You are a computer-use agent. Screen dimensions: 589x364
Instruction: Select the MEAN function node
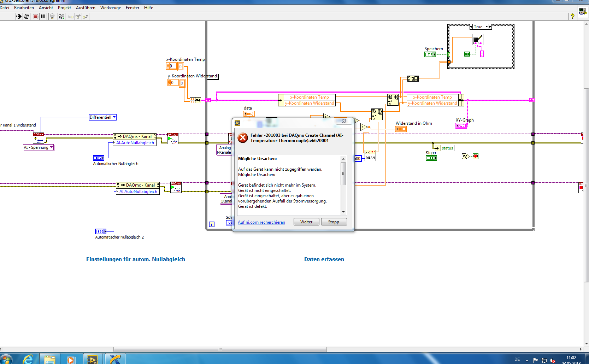point(370,155)
